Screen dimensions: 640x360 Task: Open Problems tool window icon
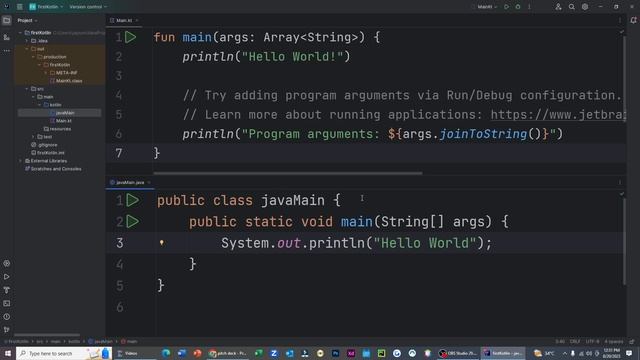pyautogui.click(x=7, y=317)
